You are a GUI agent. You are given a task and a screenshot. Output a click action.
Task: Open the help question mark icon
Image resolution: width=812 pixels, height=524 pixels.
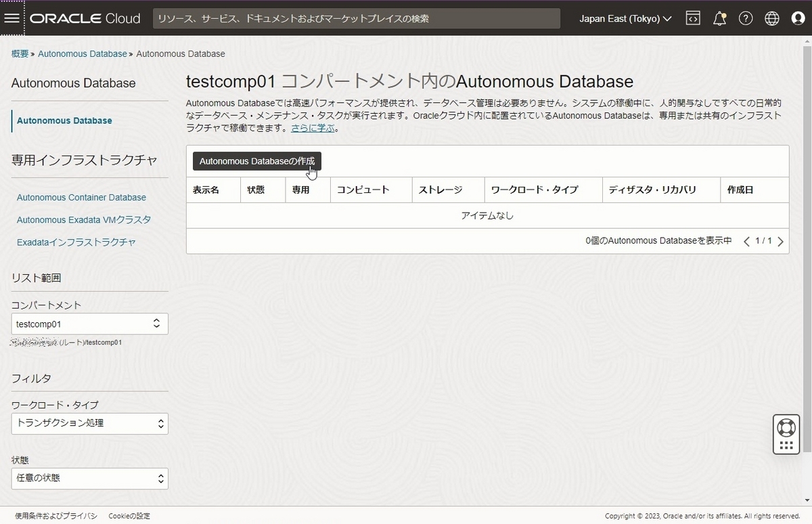[746, 18]
